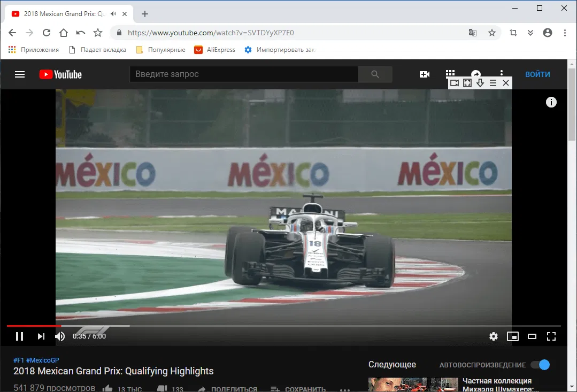
Task: Seek in the video progress bar
Action: click(x=283, y=326)
